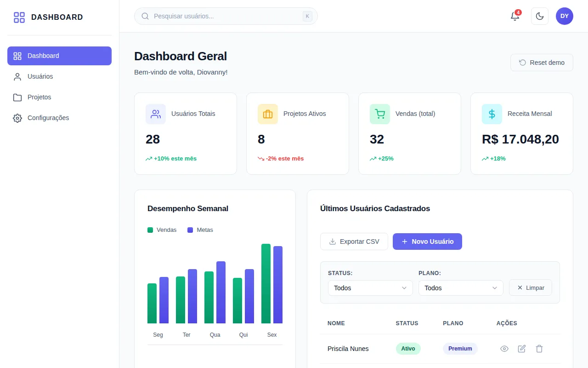Click the Desempenho Semanal chart title
The height and width of the screenshot is (368, 588).
point(188,208)
